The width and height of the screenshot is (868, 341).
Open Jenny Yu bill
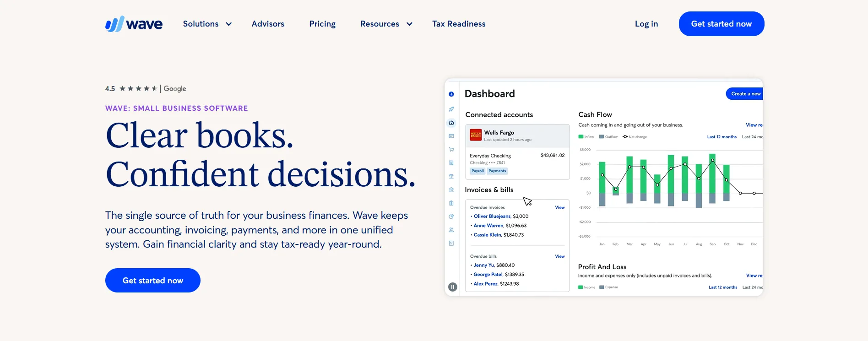tap(484, 265)
